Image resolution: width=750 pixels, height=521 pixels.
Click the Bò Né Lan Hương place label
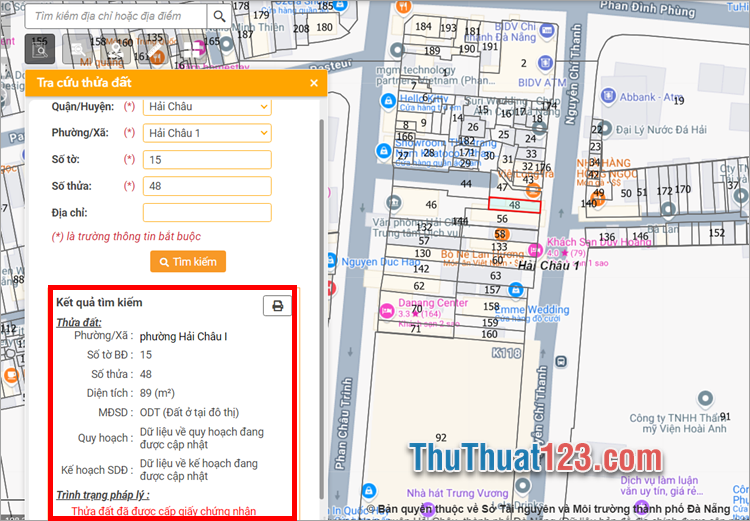coord(482,254)
